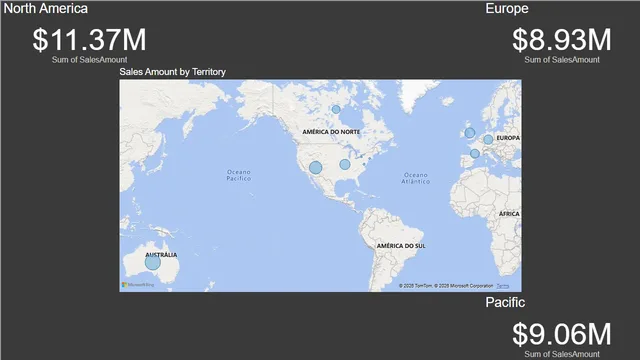This screenshot has height=360, width=640.
Task: Select the United Kingdom sales bubble
Action: coord(470,133)
